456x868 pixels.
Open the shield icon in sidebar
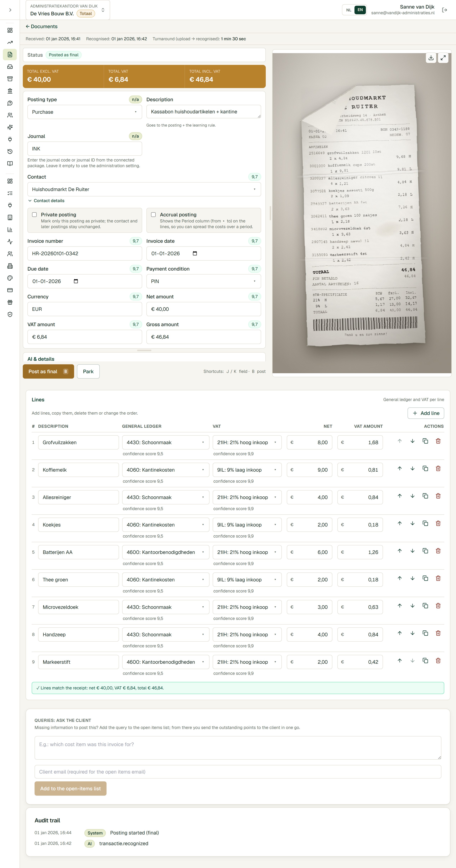coord(10,314)
